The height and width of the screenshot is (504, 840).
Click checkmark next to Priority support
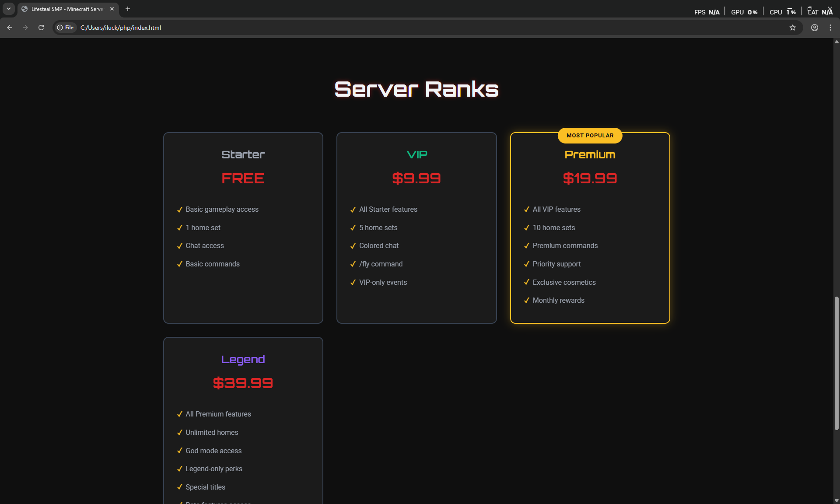[526, 264]
